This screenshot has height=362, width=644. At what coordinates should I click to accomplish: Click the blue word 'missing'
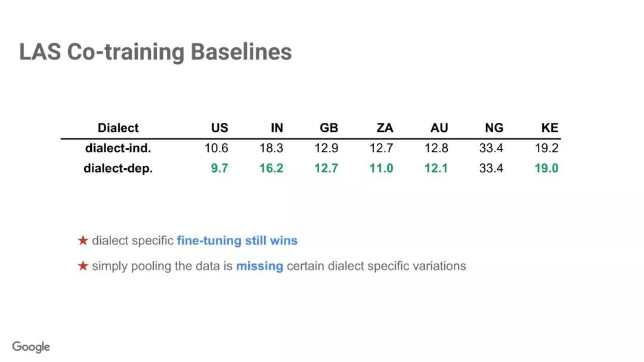(x=259, y=266)
